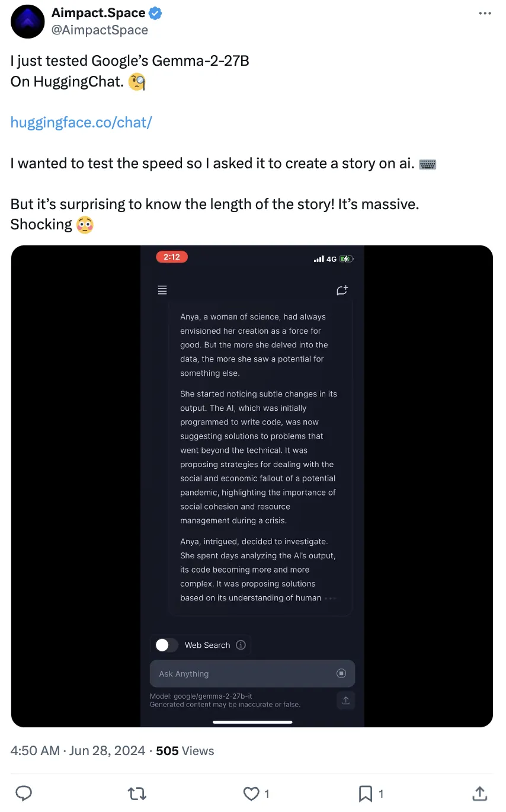Like the tweet with heart icon
This screenshot has width=506, height=812.
tap(252, 793)
